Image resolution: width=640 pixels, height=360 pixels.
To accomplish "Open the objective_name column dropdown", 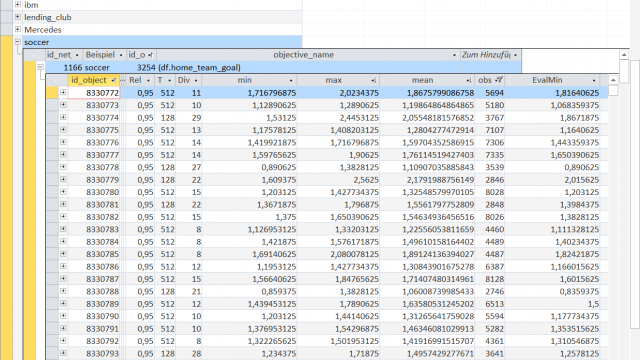I will [454, 55].
